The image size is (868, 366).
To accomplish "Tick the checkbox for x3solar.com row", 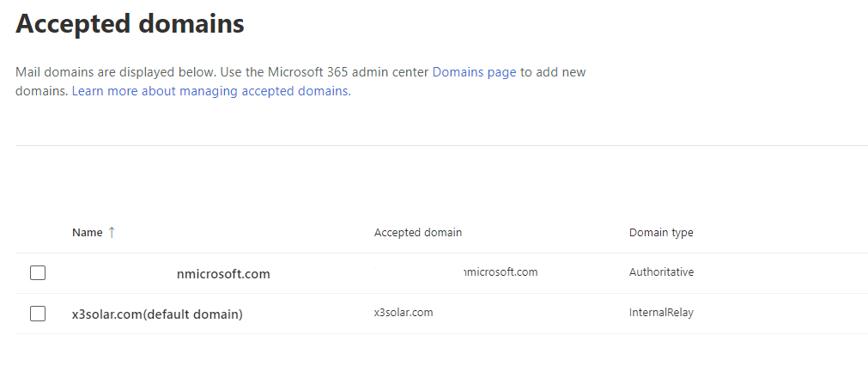I will click(x=38, y=314).
